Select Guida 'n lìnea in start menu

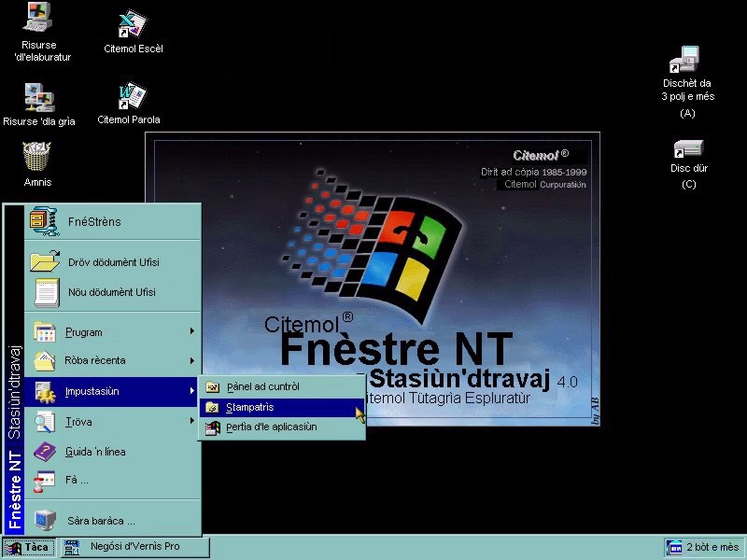112,452
